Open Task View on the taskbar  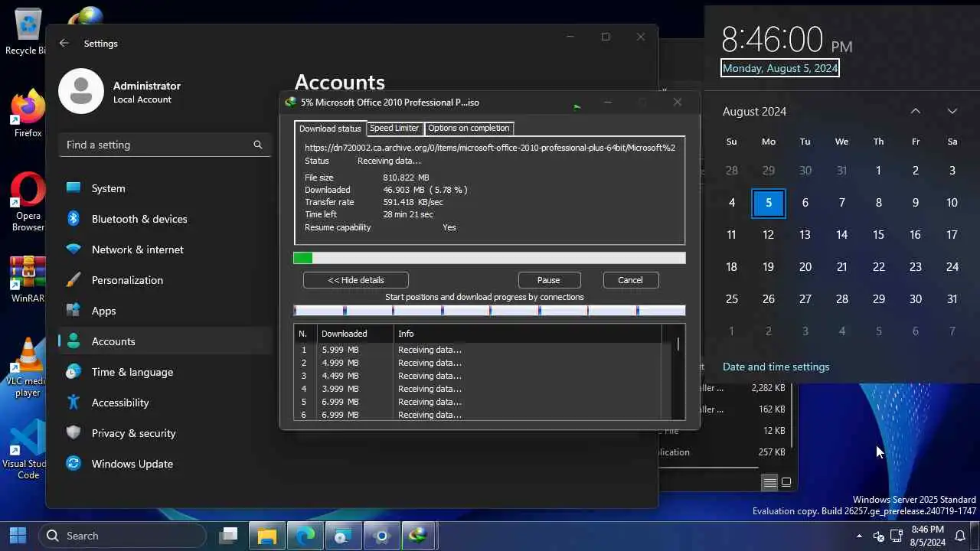click(x=228, y=536)
